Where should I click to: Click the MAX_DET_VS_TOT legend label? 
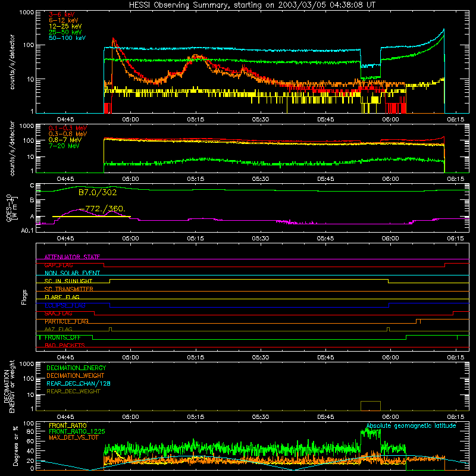coord(73,437)
